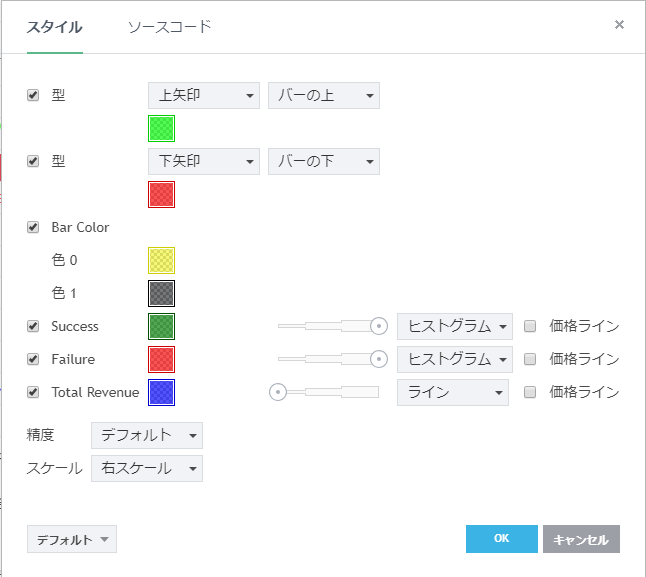Viewport: 646px width, 577px height.
Task: Uncheck the Success plot checkbox
Action: [33, 326]
